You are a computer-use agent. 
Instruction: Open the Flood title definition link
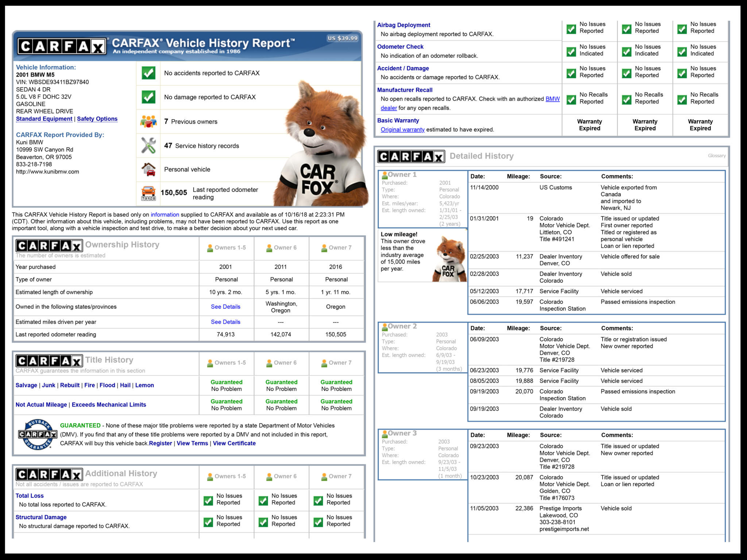point(107,385)
